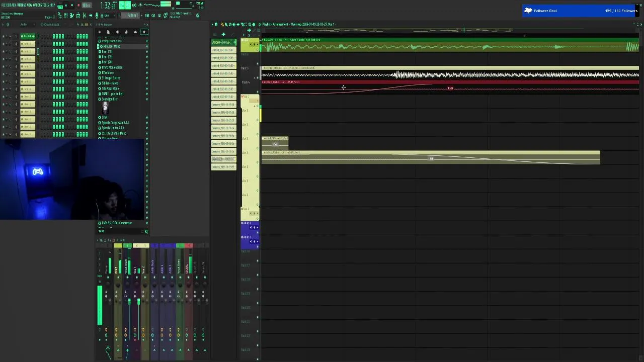
Task: Click the Soundgoodizer thumbnail image
Action: click(x=105, y=108)
